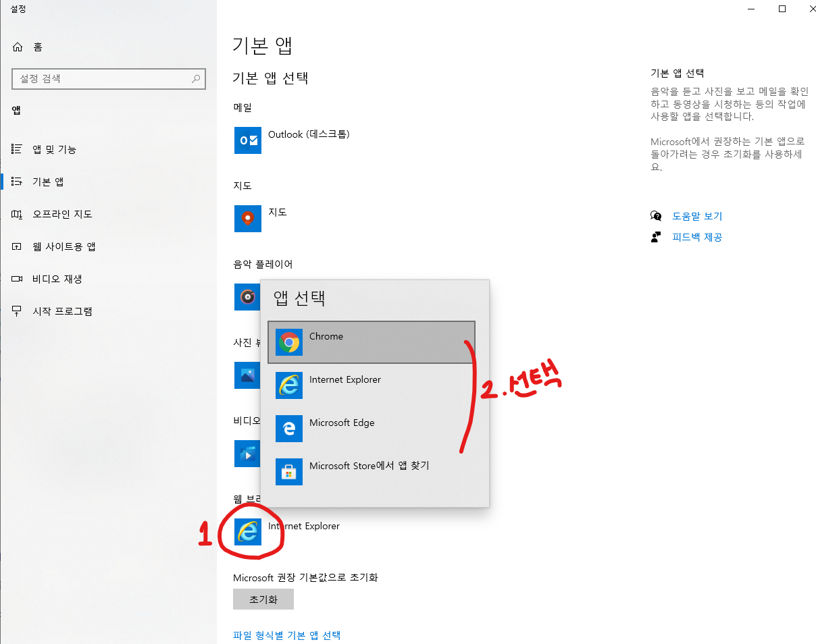Click Internet Explorer icon in the app chooser popup
816x644 pixels.
289,385
